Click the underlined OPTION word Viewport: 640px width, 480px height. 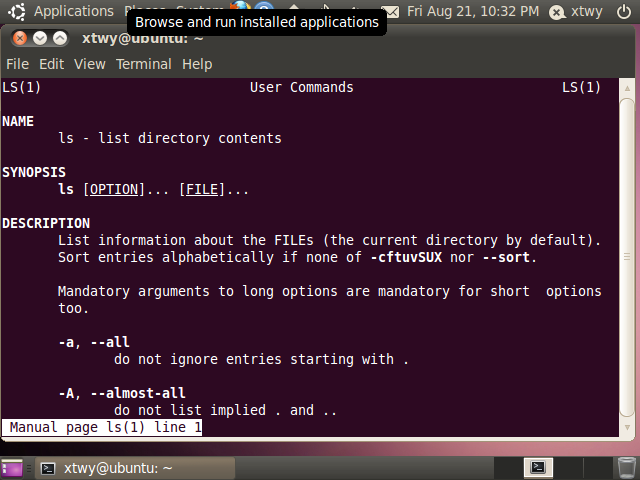[x=114, y=189]
